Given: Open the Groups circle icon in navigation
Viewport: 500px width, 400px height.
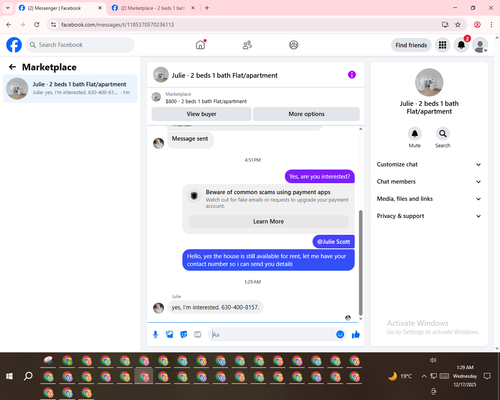Looking at the screenshot, I should tap(294, 45).
